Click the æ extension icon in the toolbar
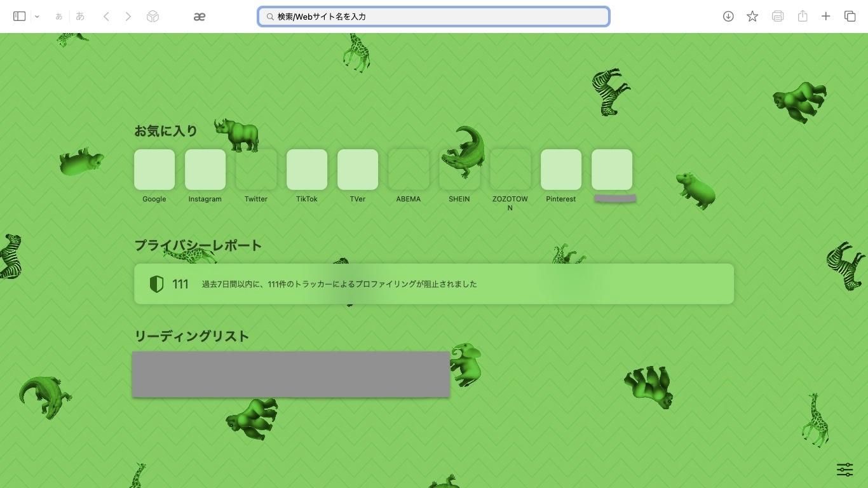868x488 pixels. coord(200,17)
